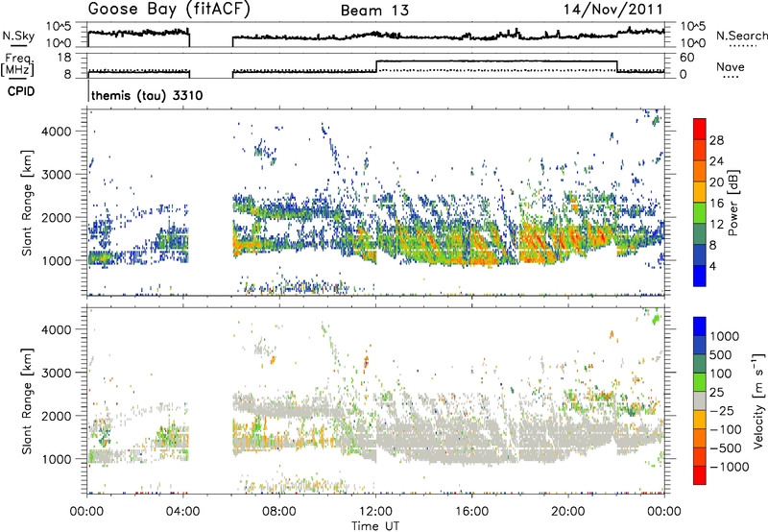
Task: Click the "-1000" tick on the Velocity color bar
Action: (x=730, y=467)
